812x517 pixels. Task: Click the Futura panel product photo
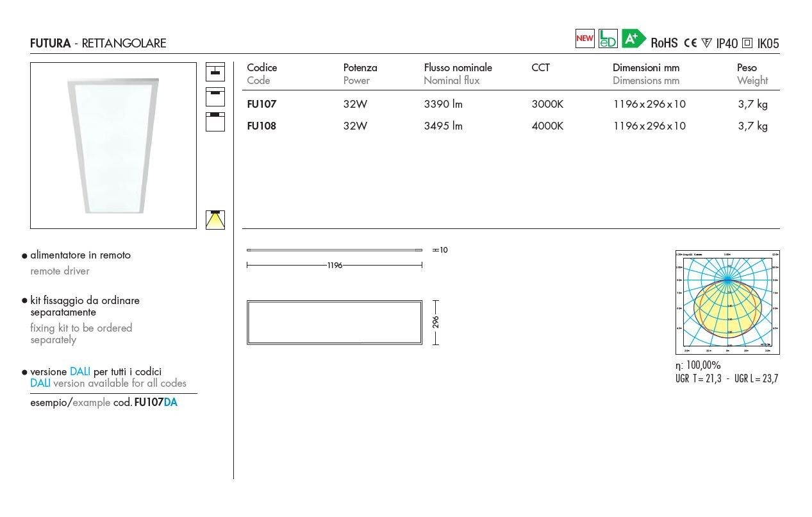(113, 146)
